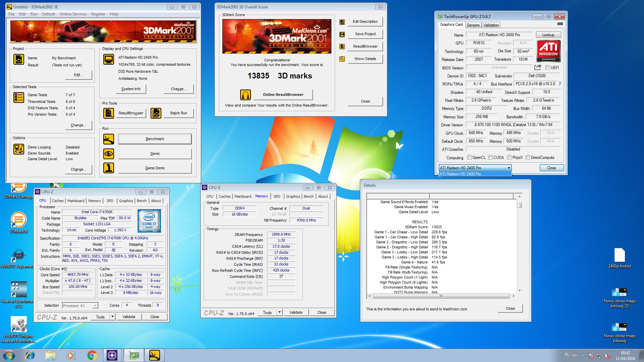The image size is (644, 362).
Task: Open Internet Explorer from the taskbar
Action: click(x=30, y=355)
